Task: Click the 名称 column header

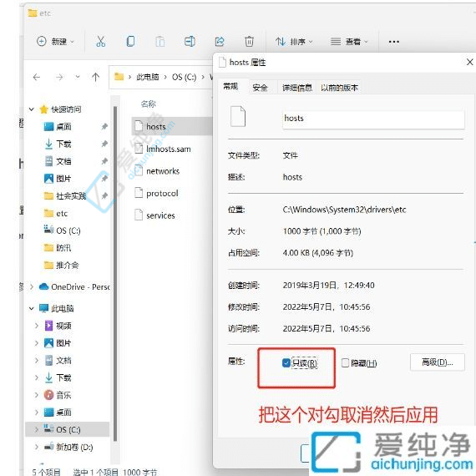Action: pos(148,104)
